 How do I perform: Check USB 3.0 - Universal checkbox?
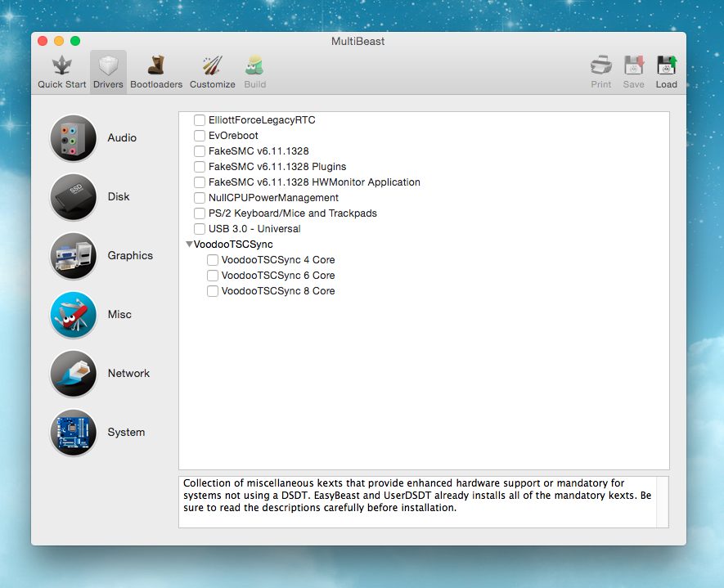(200, 229)
